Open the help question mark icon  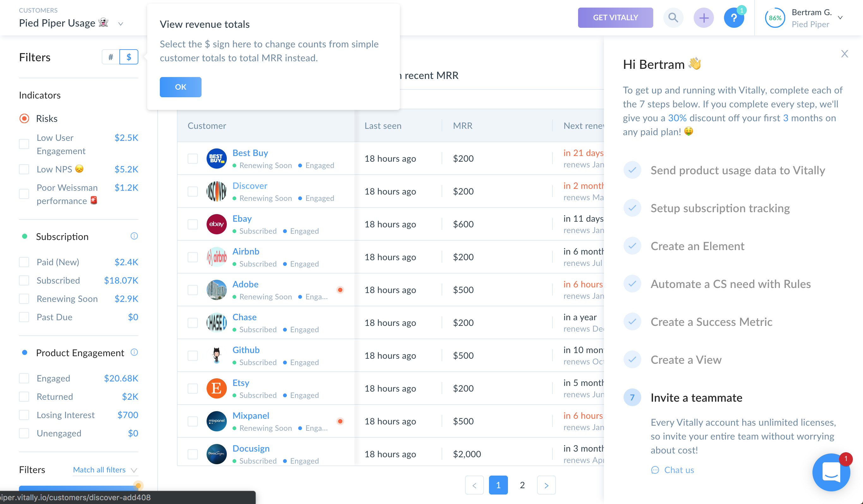(x=733, y=17)
